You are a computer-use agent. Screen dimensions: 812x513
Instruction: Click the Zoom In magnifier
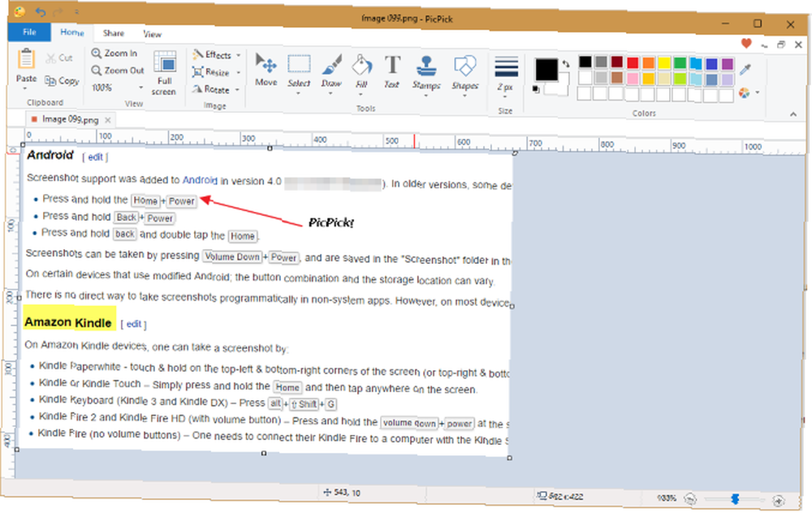[97, 53]
